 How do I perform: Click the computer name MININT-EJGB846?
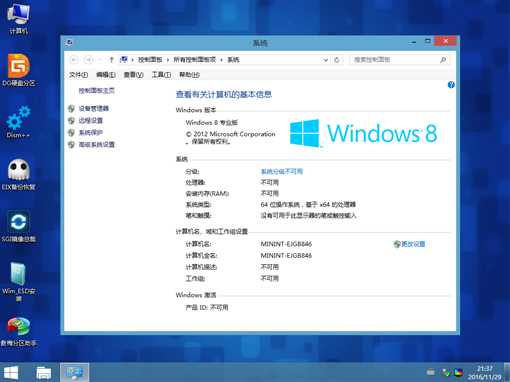pyautogui.click(x=286, y=244)
